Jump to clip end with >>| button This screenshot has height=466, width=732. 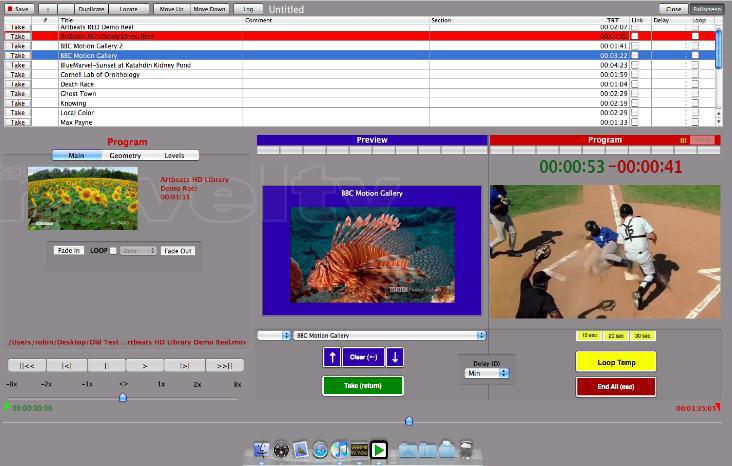[x=224, y=366]
